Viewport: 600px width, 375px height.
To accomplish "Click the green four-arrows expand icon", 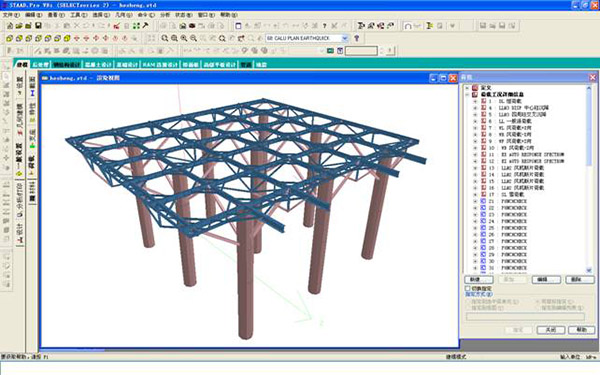I will (x=136, y=26).
